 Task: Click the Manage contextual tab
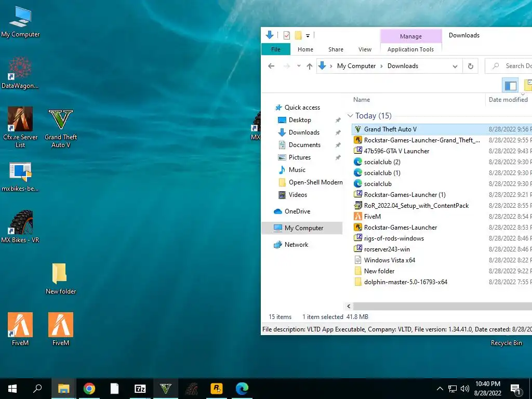point(411,36)
